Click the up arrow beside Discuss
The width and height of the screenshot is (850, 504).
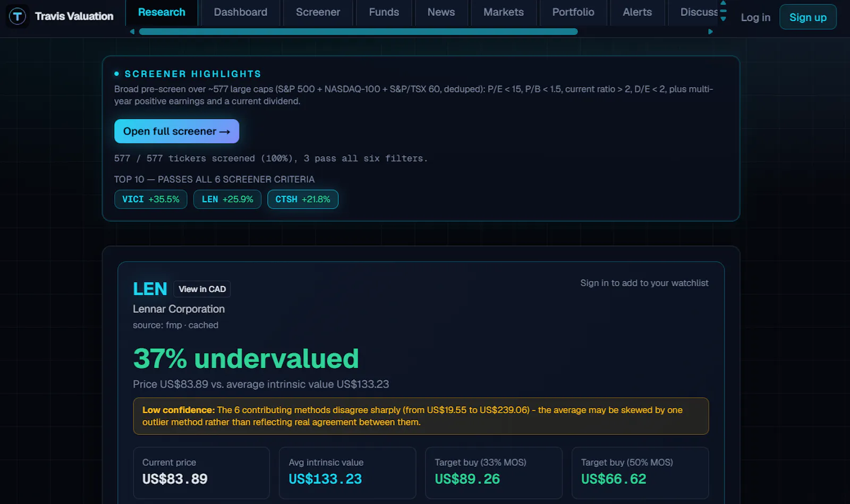(723, 3)
